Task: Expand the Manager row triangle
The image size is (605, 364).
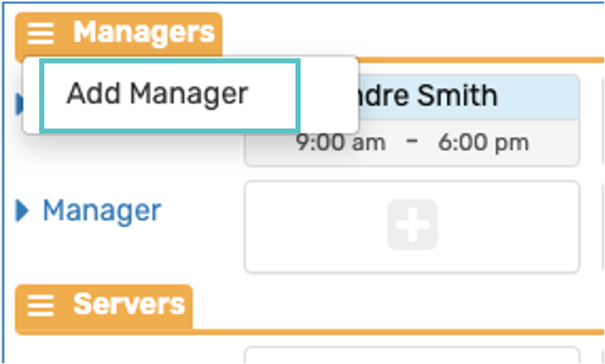Action: [22, 211]
